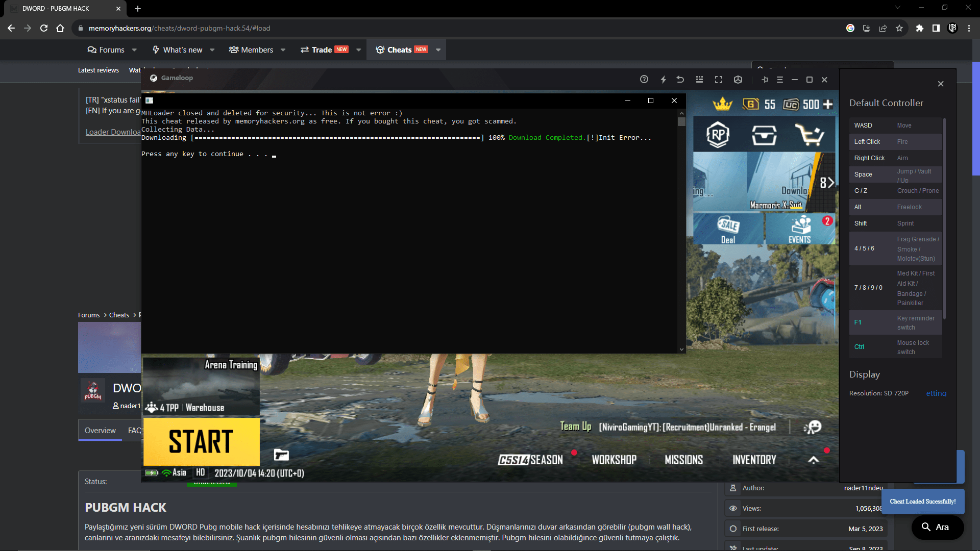Expand the Cheats dropdown arrow
Image resolution: width=980 pixels, height=551 pixels.
tap(438, 50)
